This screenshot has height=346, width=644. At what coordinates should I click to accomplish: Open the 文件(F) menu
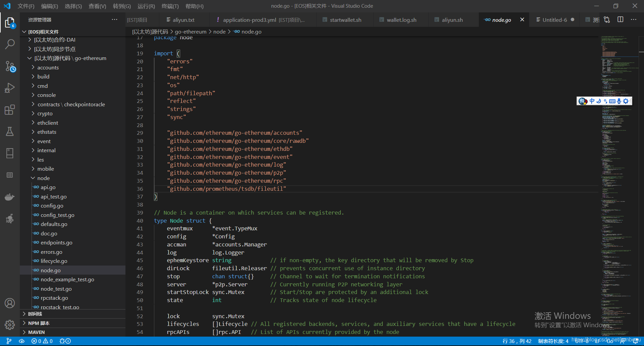click(26, 6)
